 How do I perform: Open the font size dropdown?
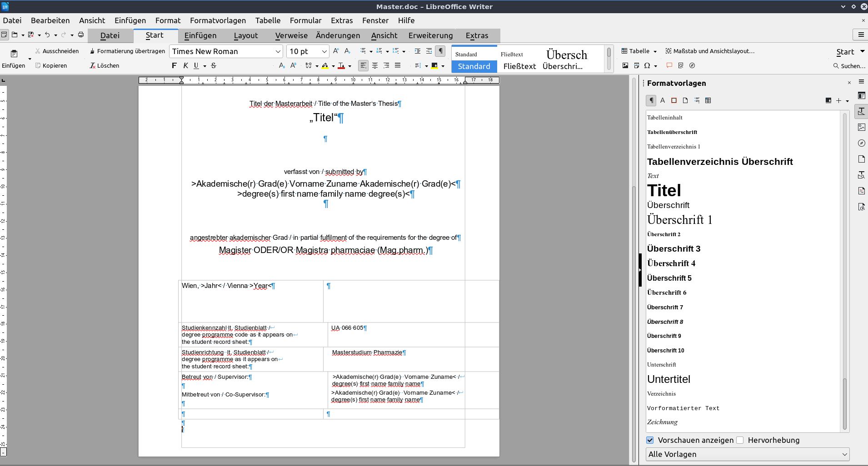click(324, 51)
